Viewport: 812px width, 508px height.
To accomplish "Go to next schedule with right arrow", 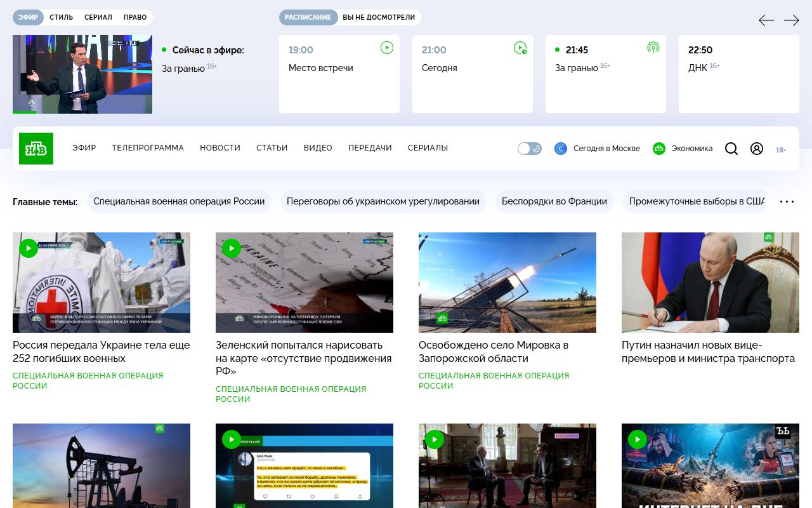I will click(792, 20).
